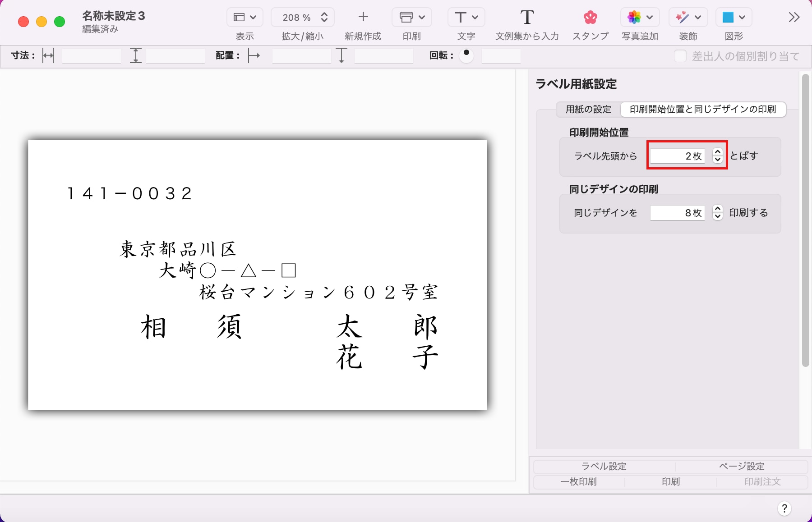Click the 回転 rotation dial

tap(466, 56)
